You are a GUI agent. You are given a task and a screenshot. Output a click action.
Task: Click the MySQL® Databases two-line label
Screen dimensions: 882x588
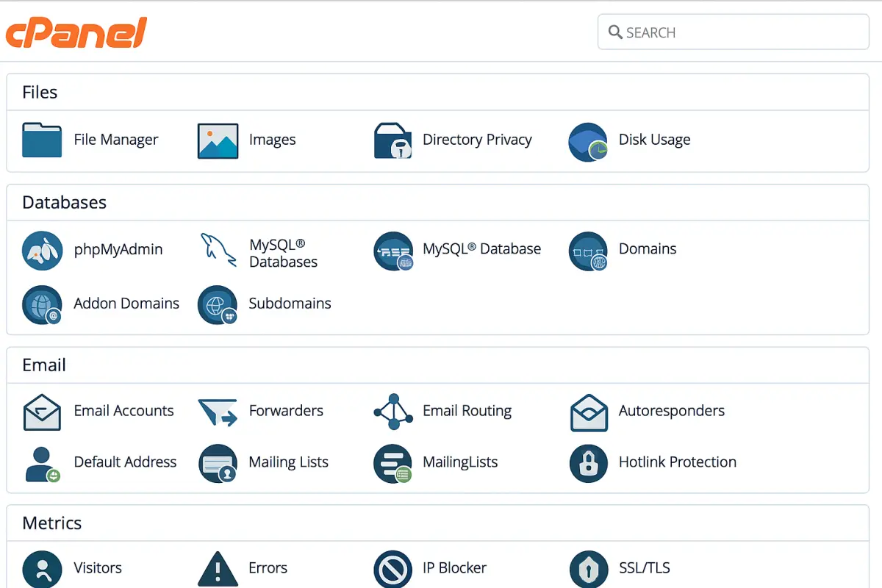[283, 254]
